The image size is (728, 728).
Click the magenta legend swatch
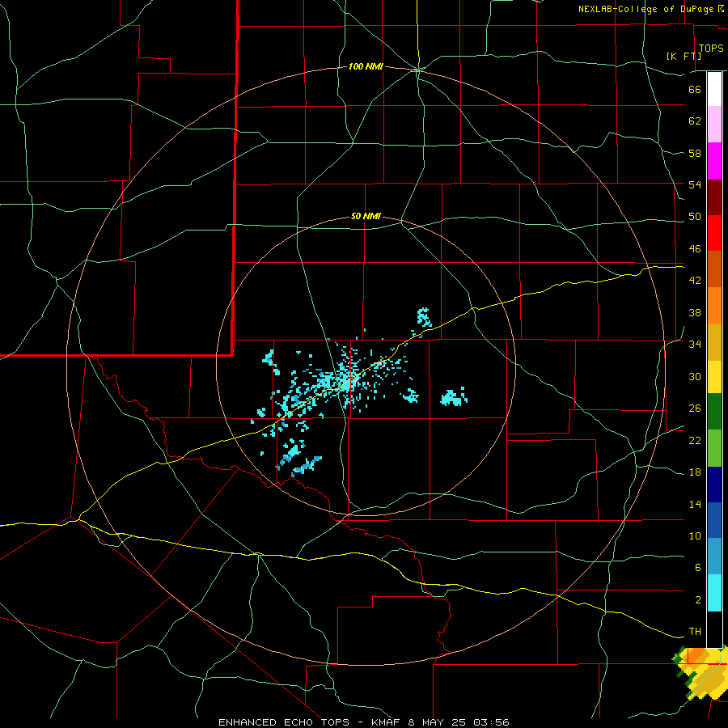tap(714, 161)
